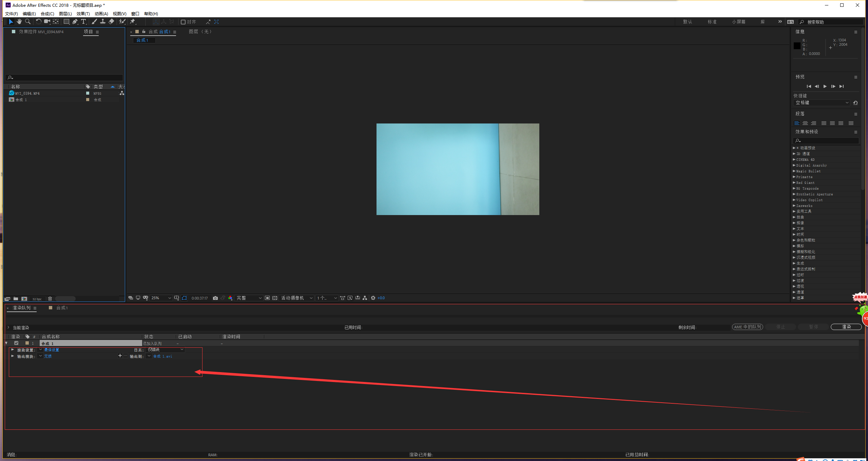Open the 无损 output module link

click(x=48, y=356)
